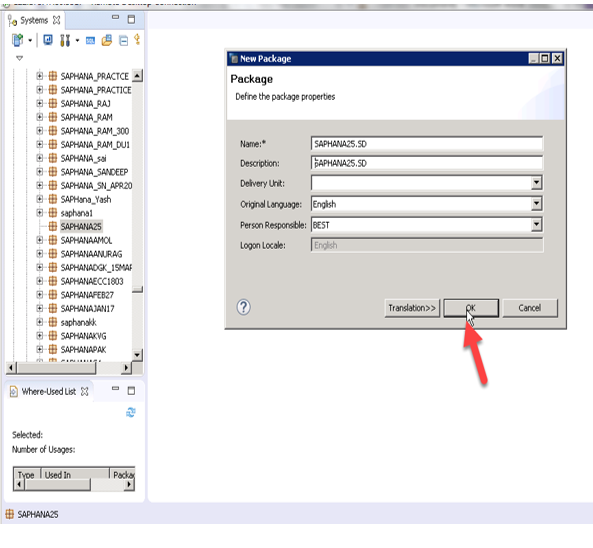Expand the SAPHANA_RAJ package
Image resolution: width=593 pixels, height=548 pixels.
[x=39, y=103]
